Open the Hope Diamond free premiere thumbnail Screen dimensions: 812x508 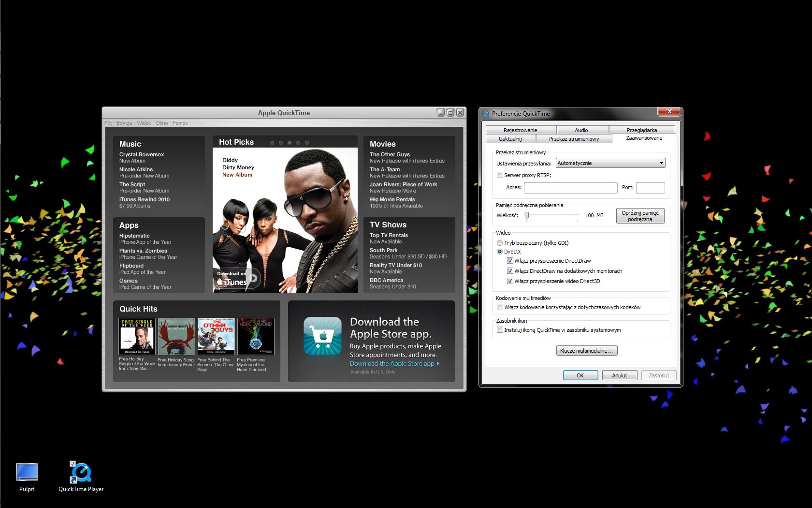[x=256, y=336]
